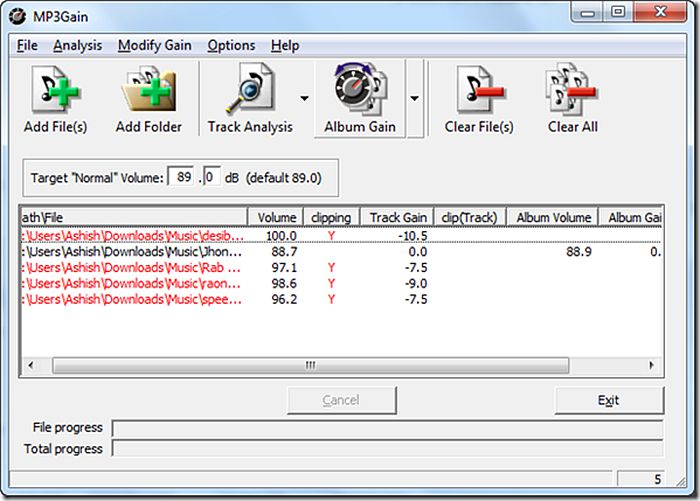
Task: Open the Analysis menu
Action: point(77,46)
